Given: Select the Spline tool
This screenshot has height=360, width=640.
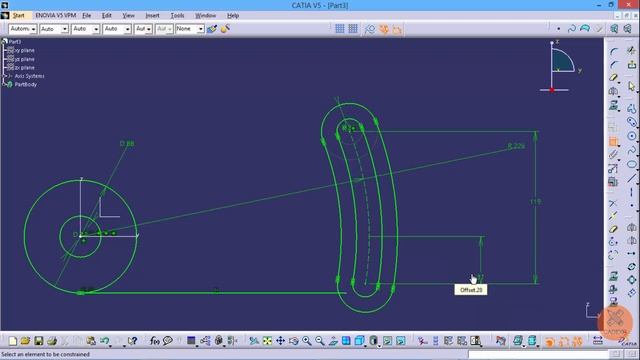Looking at the screenshot, I should [632, 150].
